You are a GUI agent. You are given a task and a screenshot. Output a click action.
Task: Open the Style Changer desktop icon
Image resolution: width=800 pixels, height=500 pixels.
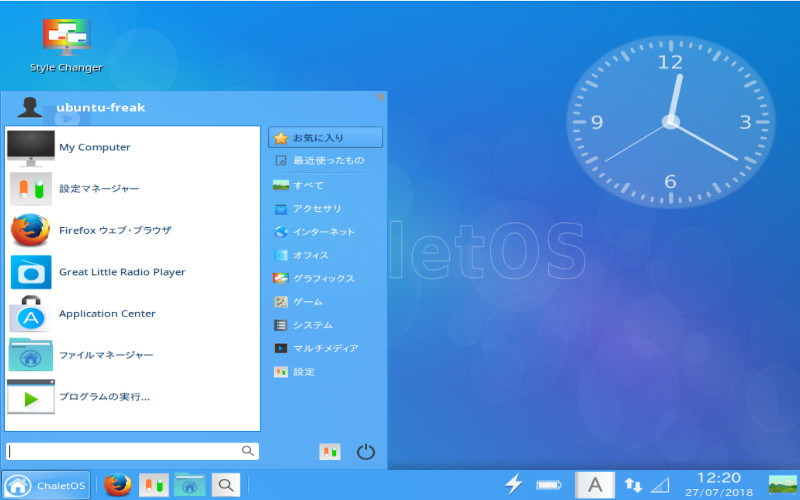coord(66,46)
